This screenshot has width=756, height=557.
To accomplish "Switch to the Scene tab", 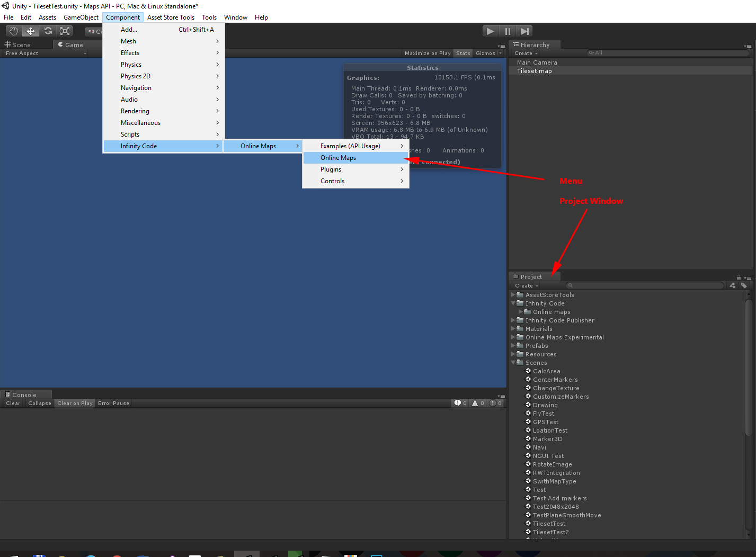I will click(18, 45).
